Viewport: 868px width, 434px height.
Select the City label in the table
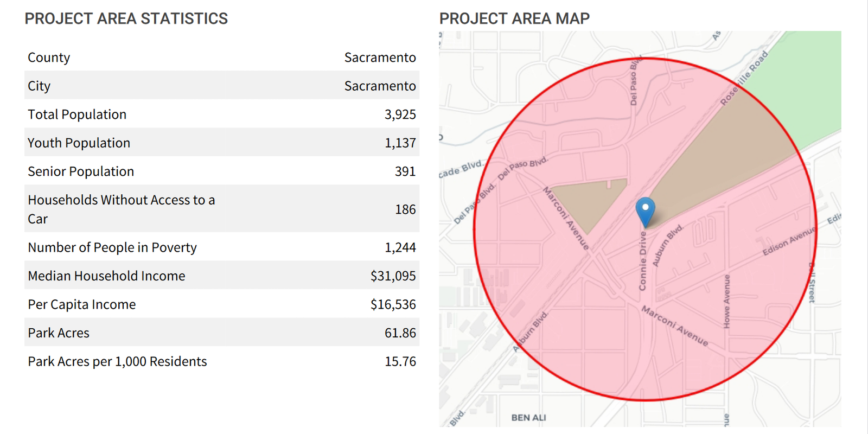[39, 86]
